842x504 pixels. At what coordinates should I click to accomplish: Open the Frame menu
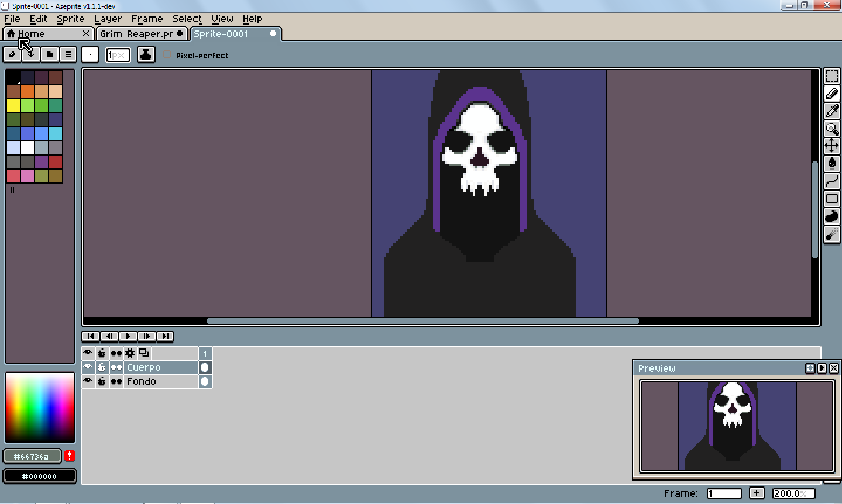point(147,19)
